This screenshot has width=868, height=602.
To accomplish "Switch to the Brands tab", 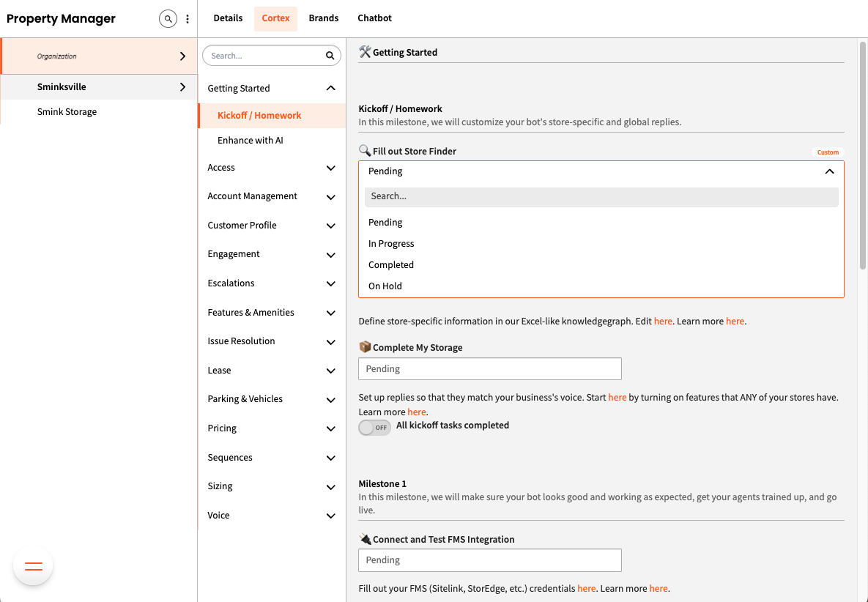I will (323, 18).
